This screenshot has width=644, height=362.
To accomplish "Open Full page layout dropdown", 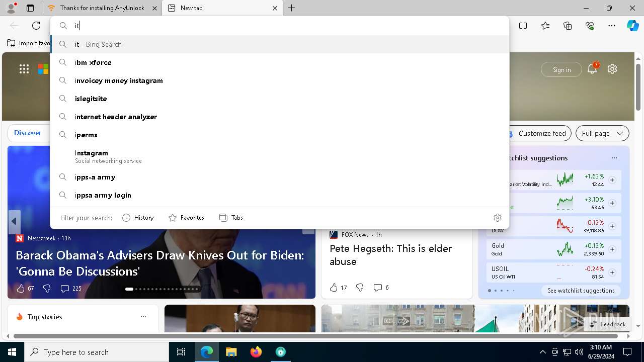I will pyautogui.click(x=602, y=133).
